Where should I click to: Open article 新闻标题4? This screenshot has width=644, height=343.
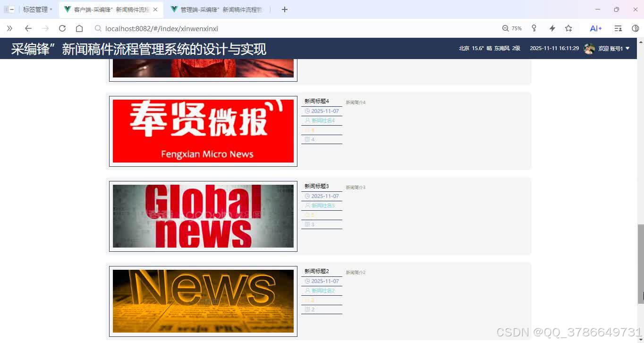[x=316, y=101]
